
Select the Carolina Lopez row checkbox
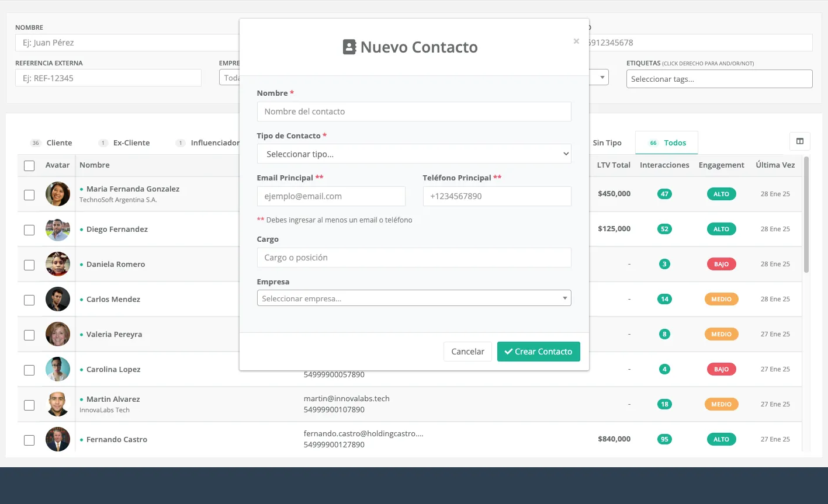pyautogui.click(x=29, y=370)
